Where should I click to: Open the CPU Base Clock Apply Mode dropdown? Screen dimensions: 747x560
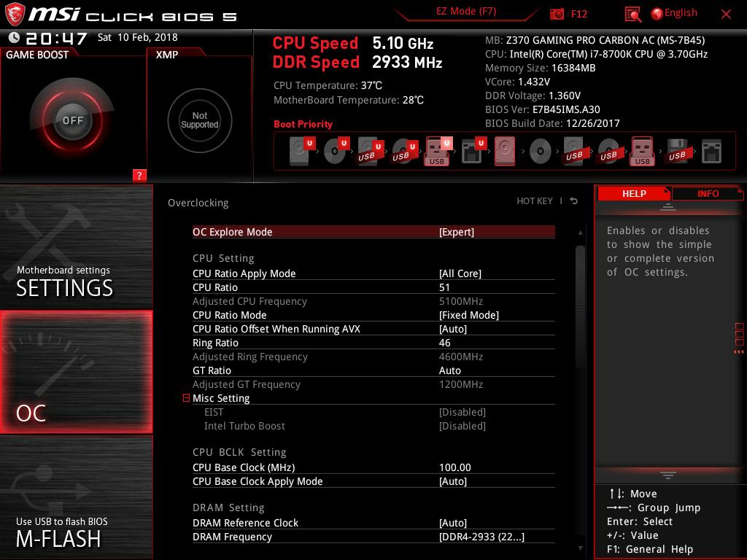(373, 481)
